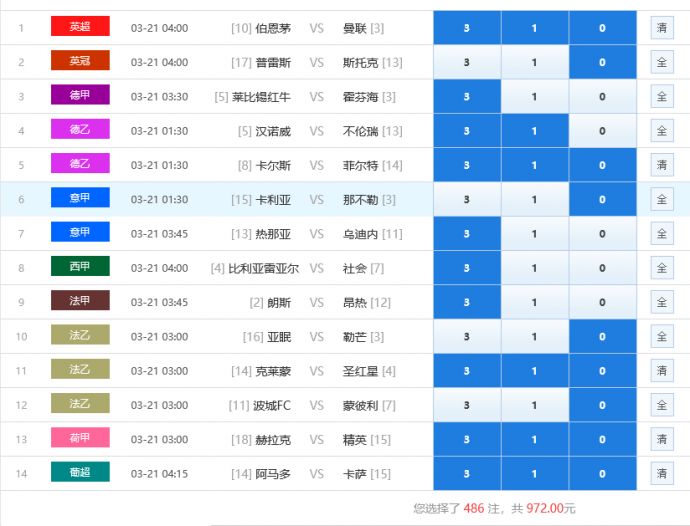The width and height of the screenshot is (690, 526).
Task: Toggle the 1 option for 波城FC vs 蒙彼利
Action: point(534,405)
